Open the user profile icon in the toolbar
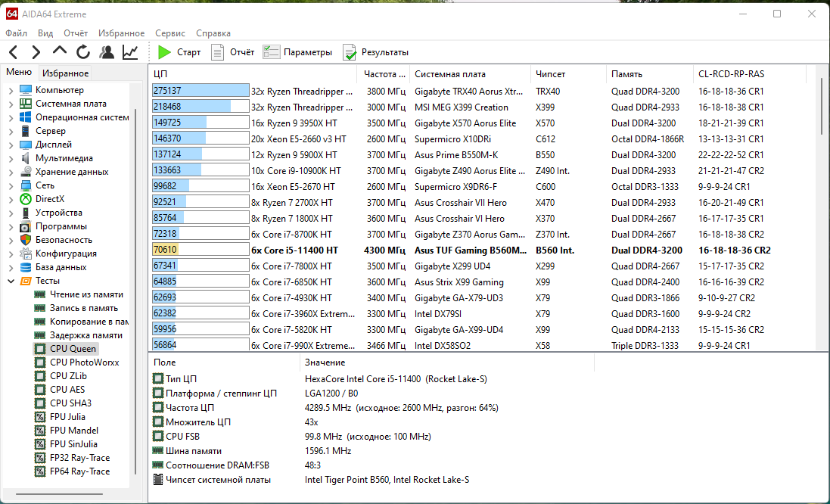The height and width of the screenshot is (504, 830). pos(107,52)
